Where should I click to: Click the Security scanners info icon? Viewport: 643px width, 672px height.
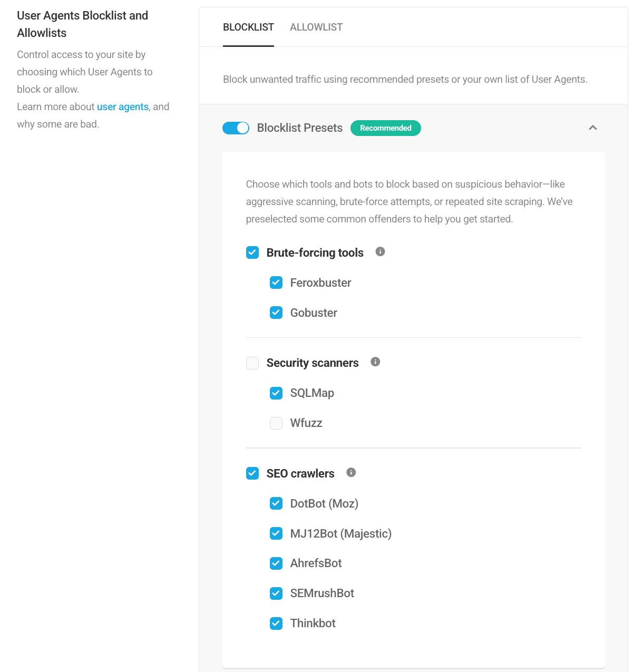[x=375, y=362]
